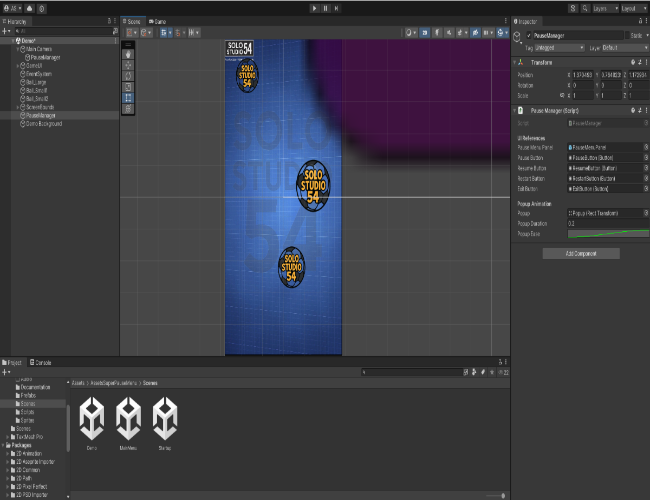Switch to the Scene tab
The image size is (650, 500).
tap(132, 22)
